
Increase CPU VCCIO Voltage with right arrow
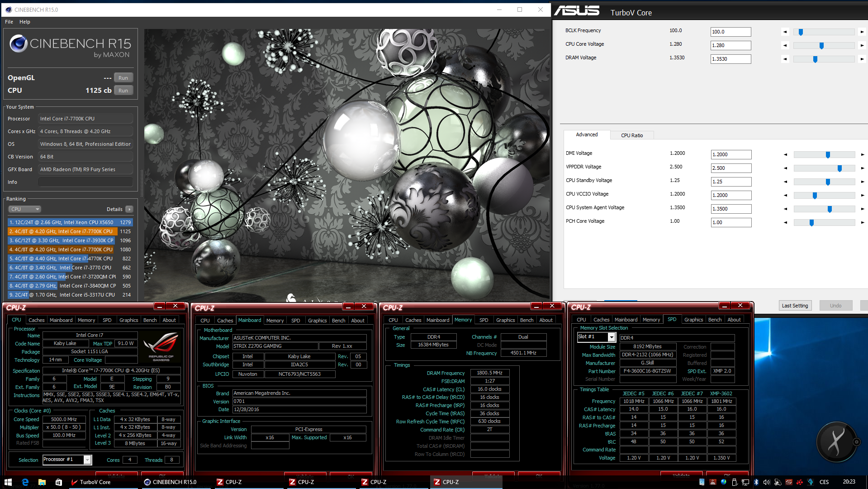coord(863,196)
